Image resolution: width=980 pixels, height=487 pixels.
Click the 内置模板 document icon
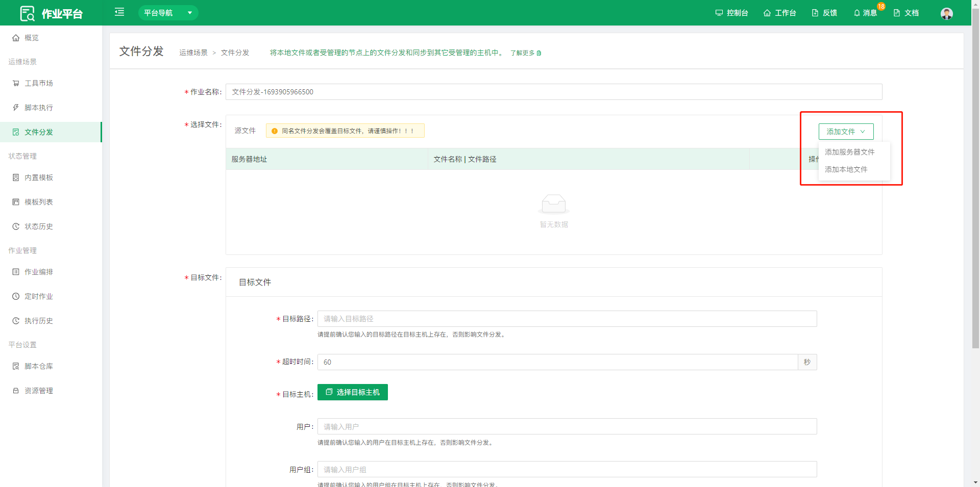(x=16, y=177)
